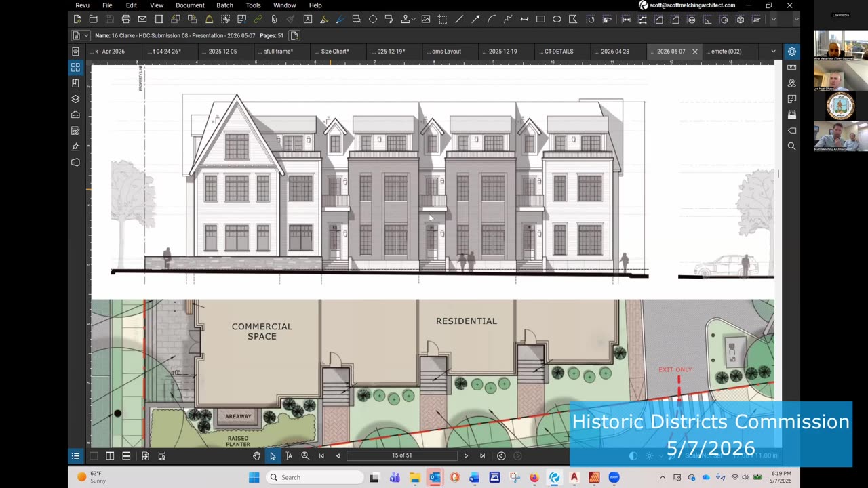Toggle split view vertical layout

click(x=110, y=456)
